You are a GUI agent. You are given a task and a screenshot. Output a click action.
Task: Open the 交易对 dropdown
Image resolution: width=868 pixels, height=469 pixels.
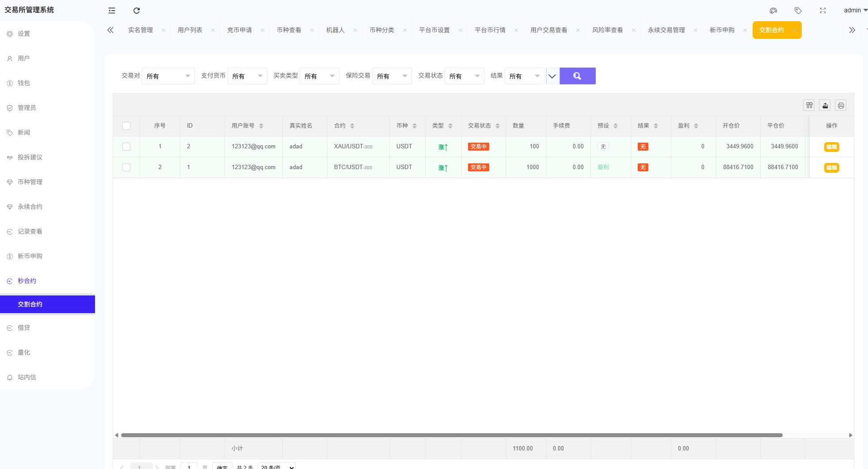pos(168,76)
